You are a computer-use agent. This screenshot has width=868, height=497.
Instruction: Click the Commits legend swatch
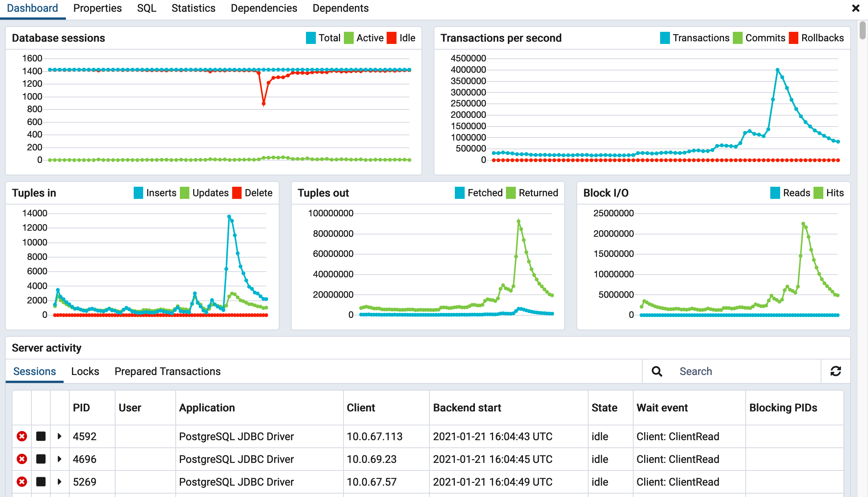point(738,38)
